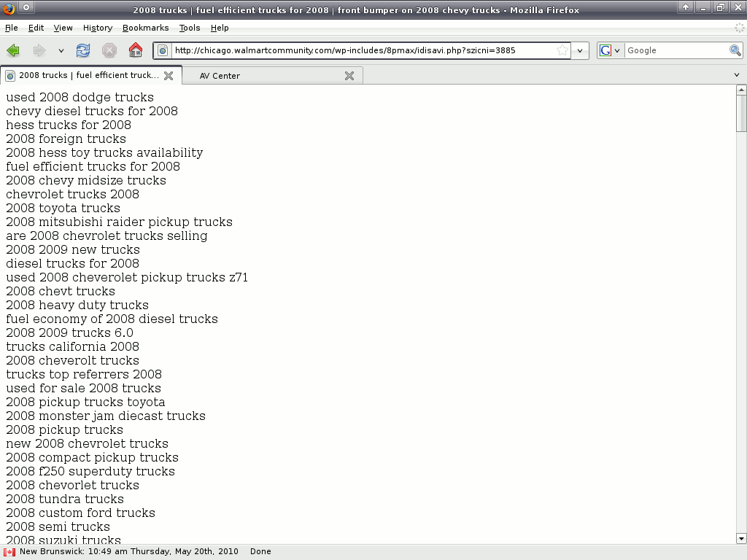
Task: Click the URL address field
Action: coord(363,50)
